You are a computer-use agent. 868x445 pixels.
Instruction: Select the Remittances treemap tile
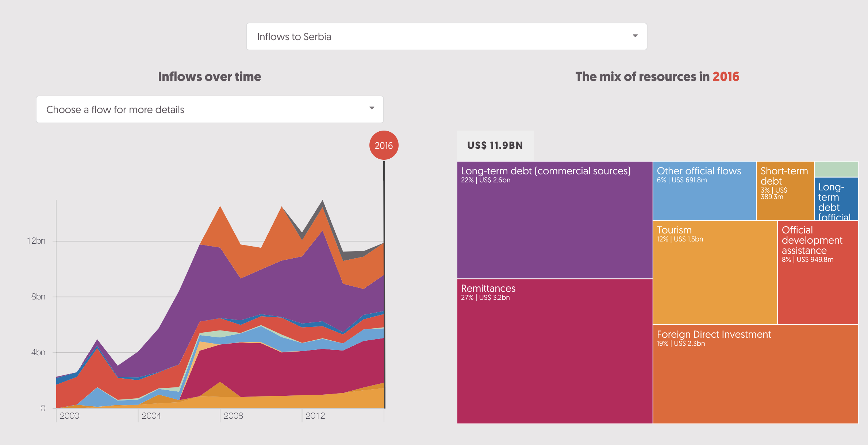click(x=554, y=351)
